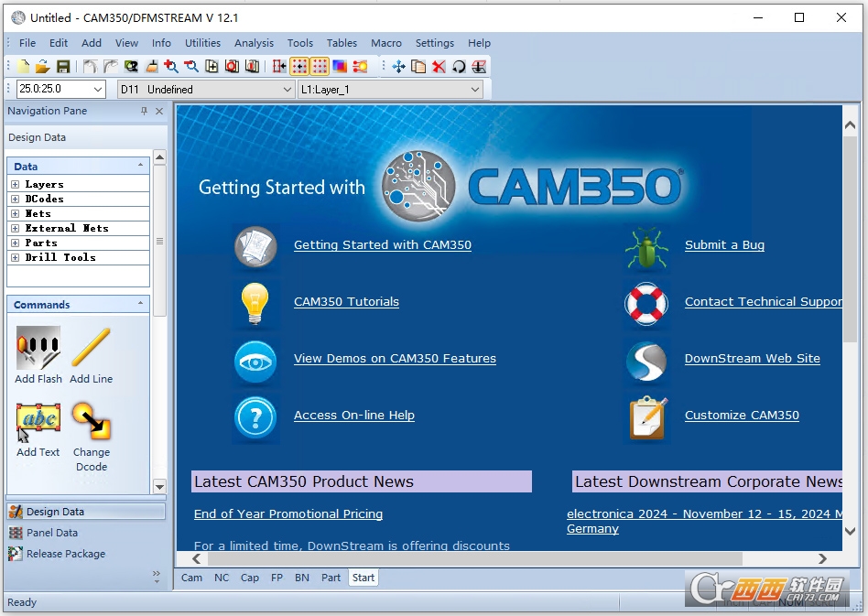868x616 pixels.
Task: Click the start page scroll-down arrow
Action: click(851, 531)
